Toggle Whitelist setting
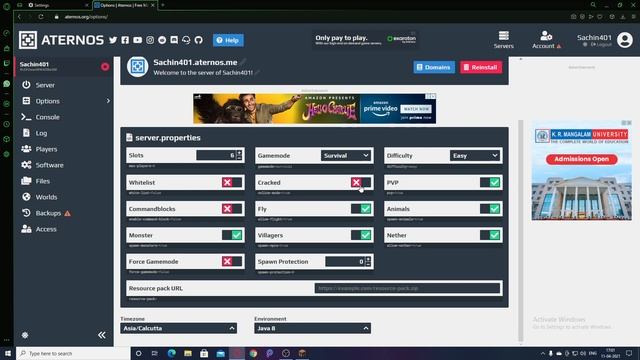The image size is (640, 360). tap(232, 182)
